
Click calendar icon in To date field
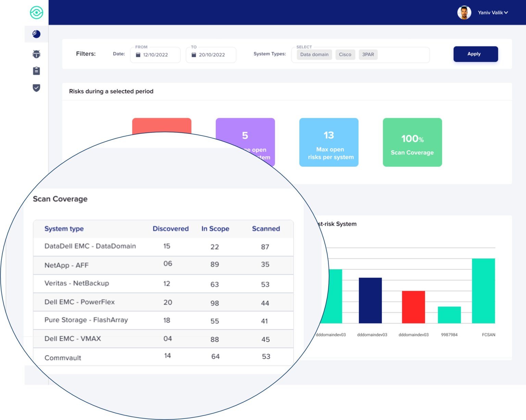click(x=194, y=55)
